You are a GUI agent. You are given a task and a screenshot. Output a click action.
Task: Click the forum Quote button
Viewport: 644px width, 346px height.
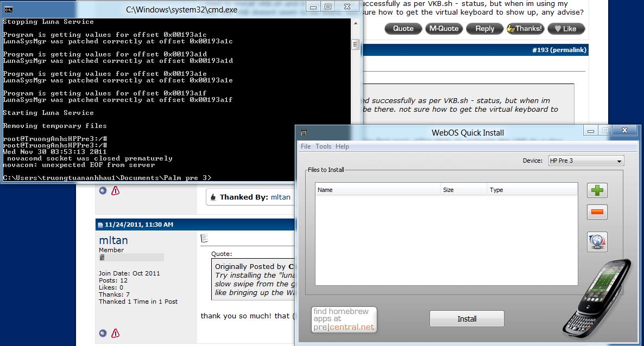[403, 29]
